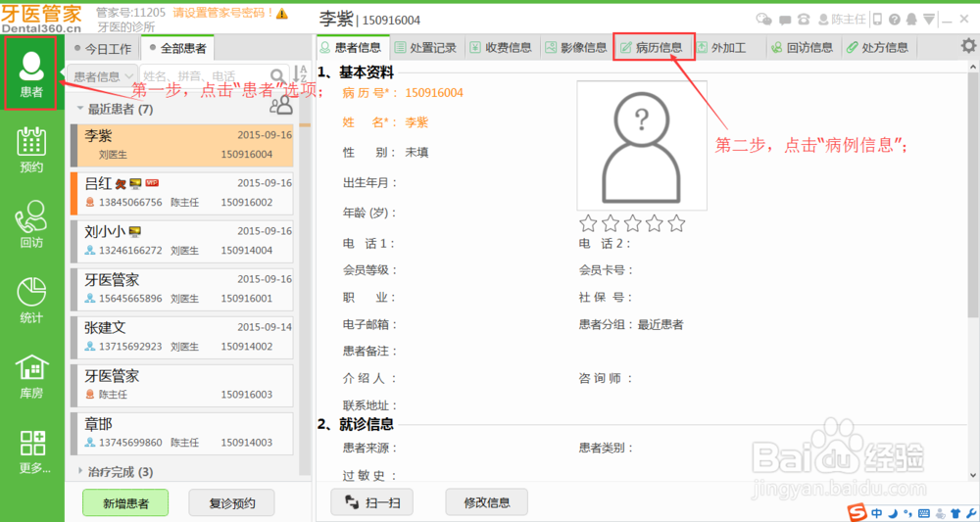Click the QQ penguin icon
Screen dimensions: 980x522
point(911,20)
